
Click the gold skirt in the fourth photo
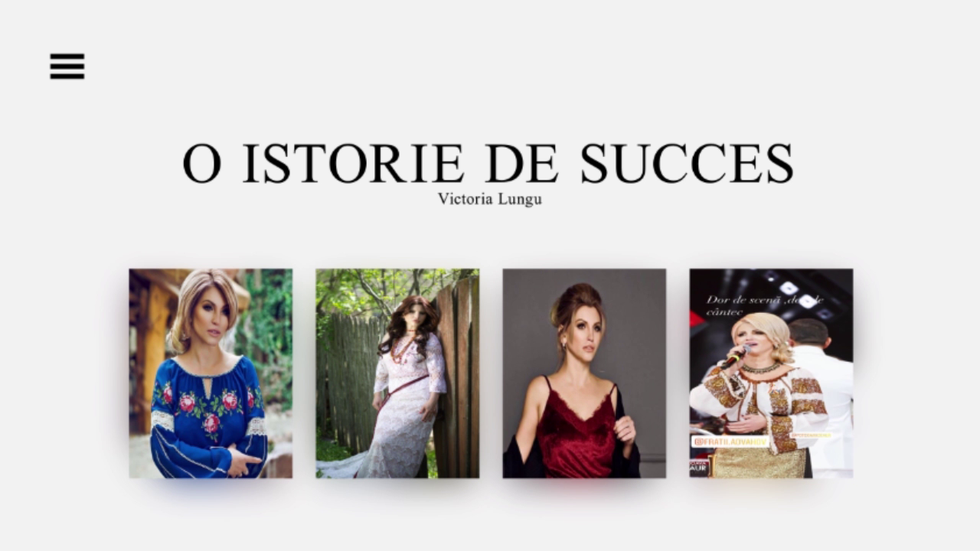pos(759,463)
